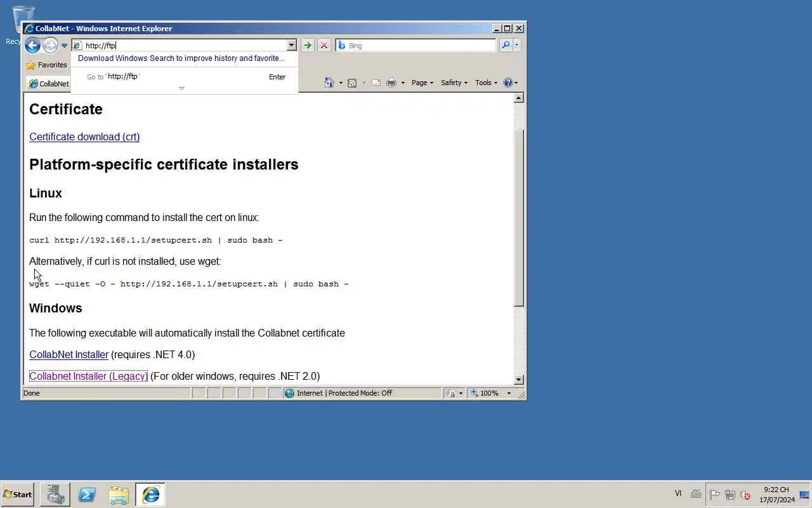This screenshot has height=508, width=812.
Task: Click the VI language indicator
Action: tap(678, 493)
